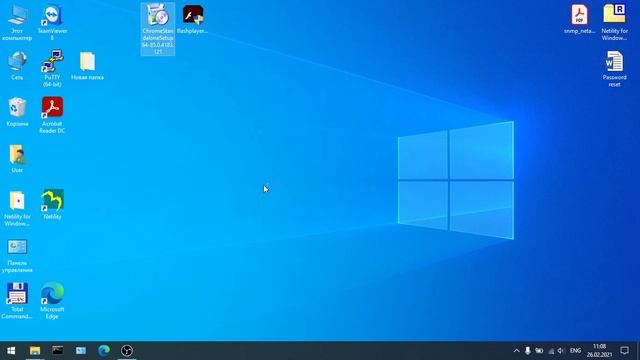Viewport: 640px width, 360px height.
Task: Open the volume control tray icon
Action: click(561, 351)
